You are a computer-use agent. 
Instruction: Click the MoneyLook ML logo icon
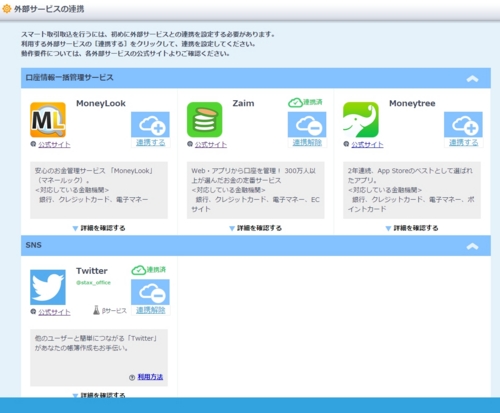pos(48,120)
